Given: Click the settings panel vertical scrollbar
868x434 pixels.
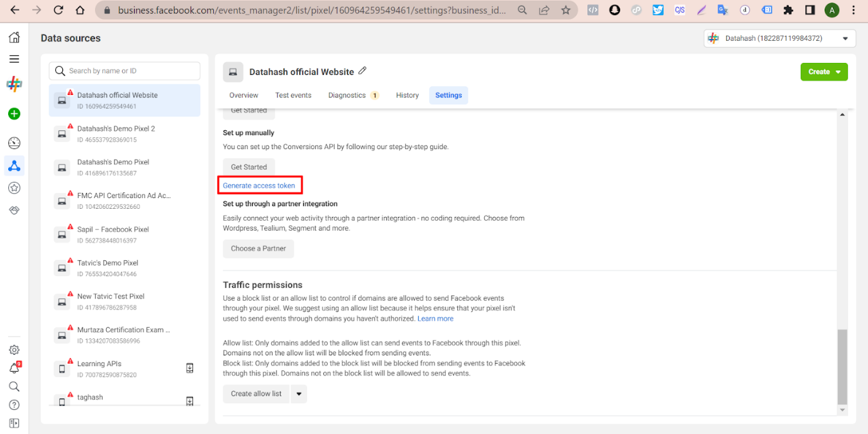Looking at the screenshot, I should coord(843,367).
